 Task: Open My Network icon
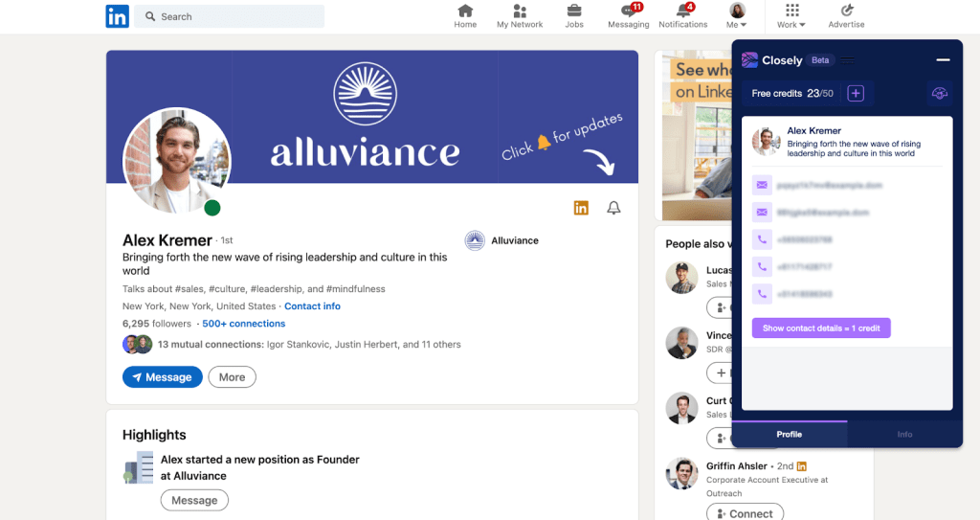[x=520, y=16]
